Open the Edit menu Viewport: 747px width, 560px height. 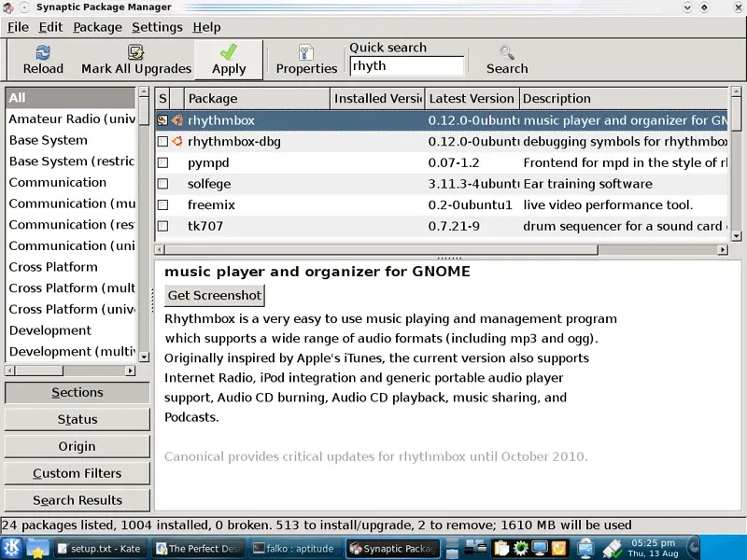point(50,27)
